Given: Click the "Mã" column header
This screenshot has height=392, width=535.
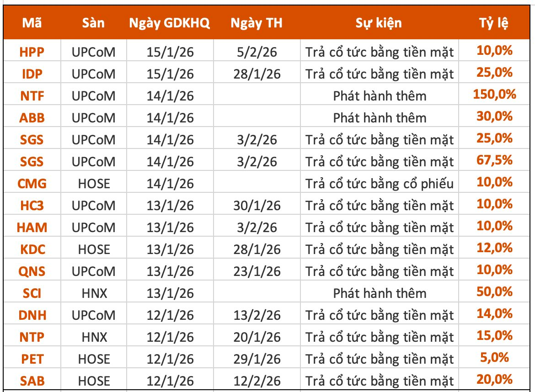Looking at the screenshot, I should point(32,23).
